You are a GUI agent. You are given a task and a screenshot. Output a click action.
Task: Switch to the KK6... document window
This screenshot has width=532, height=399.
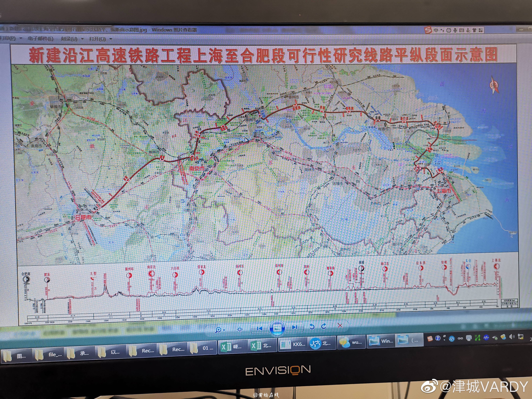[x=293, y=344]
